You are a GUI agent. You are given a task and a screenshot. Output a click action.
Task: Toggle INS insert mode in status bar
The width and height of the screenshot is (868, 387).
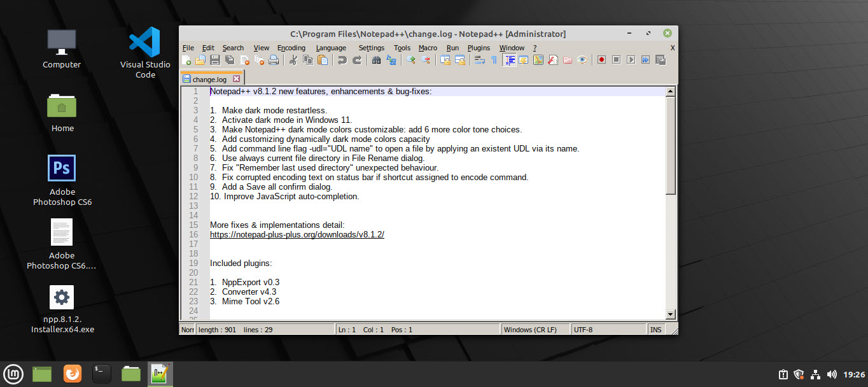click(x=655, y=330)
